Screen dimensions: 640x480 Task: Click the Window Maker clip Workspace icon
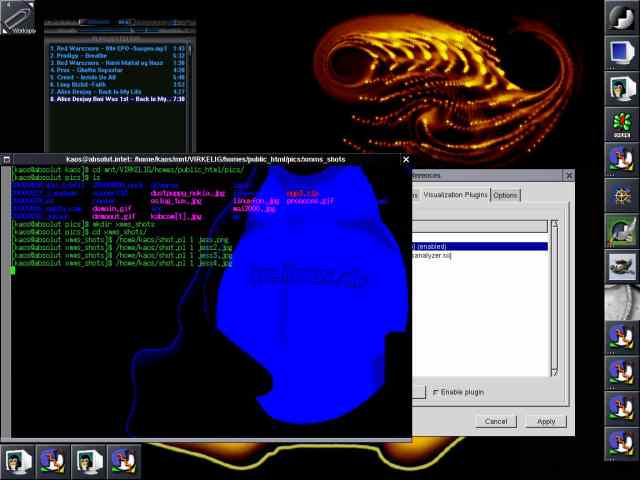point(18,18)
